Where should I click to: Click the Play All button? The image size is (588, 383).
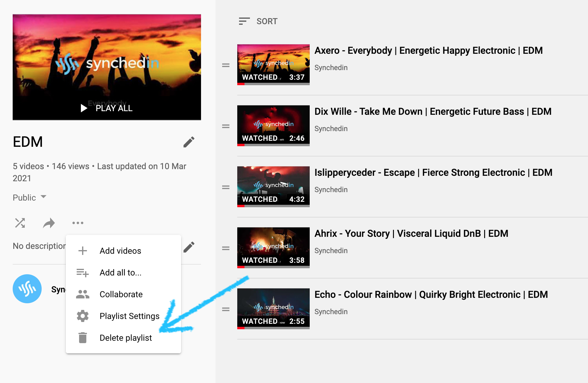107,108
